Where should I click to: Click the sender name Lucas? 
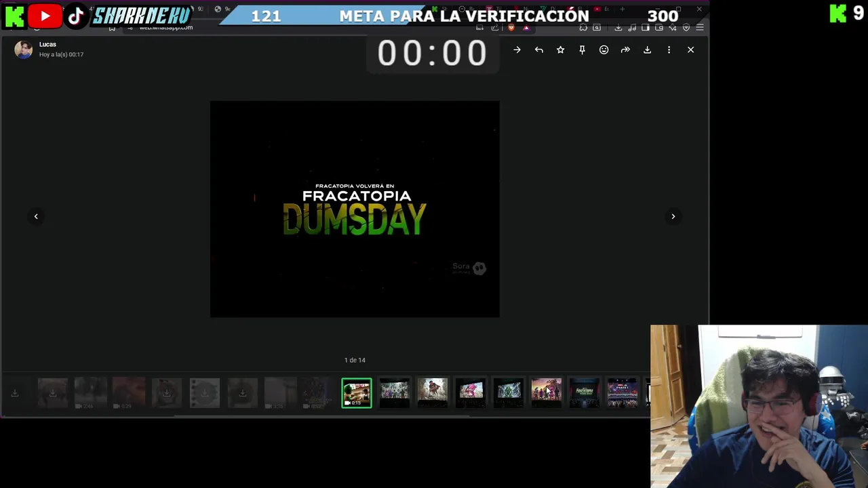click(47, 44)
